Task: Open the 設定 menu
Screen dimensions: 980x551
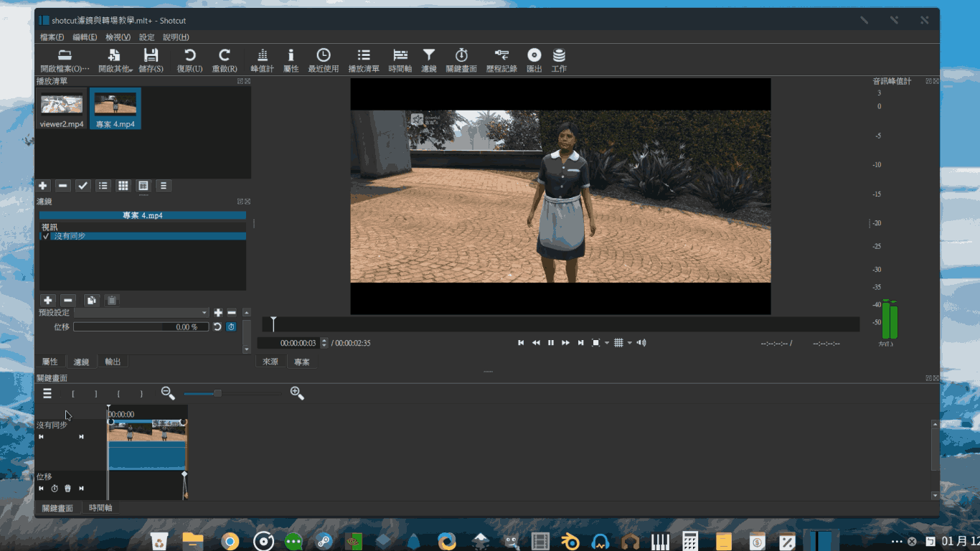Action: tap(146, 37)
